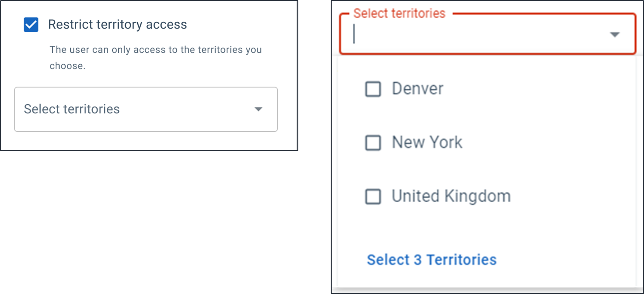Click inside the highlighted territories search field
Viewport: 644px width, 294px height.
[451, 35]
